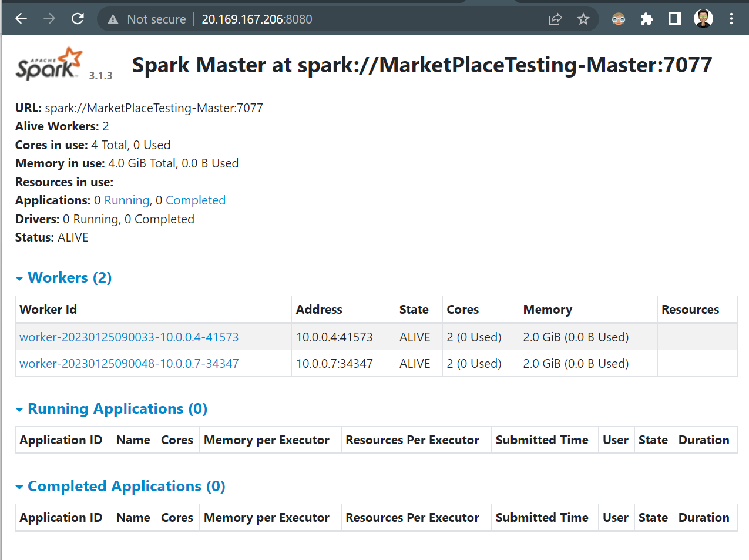
Task: Click the Apache Spark logo
Action: [49, 63]
